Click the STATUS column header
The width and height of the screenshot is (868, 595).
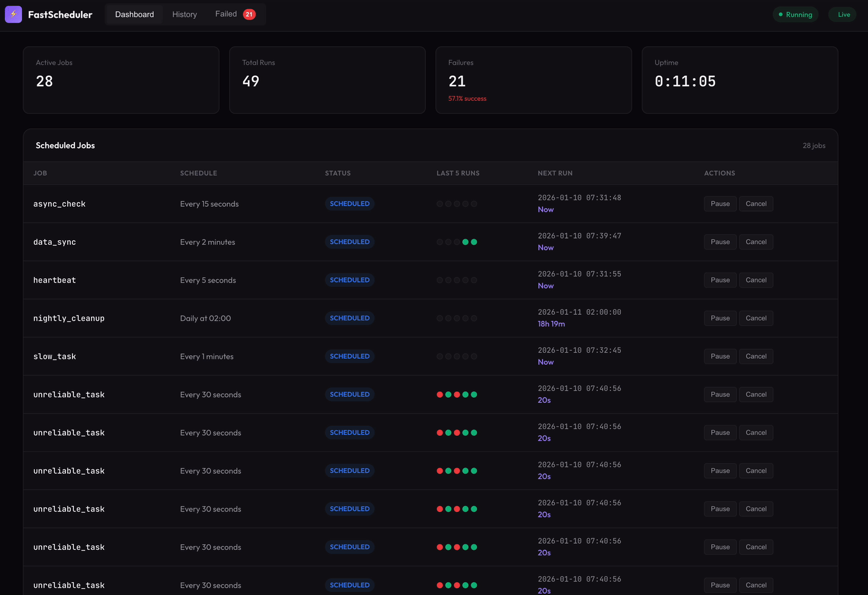click(338, 173)
